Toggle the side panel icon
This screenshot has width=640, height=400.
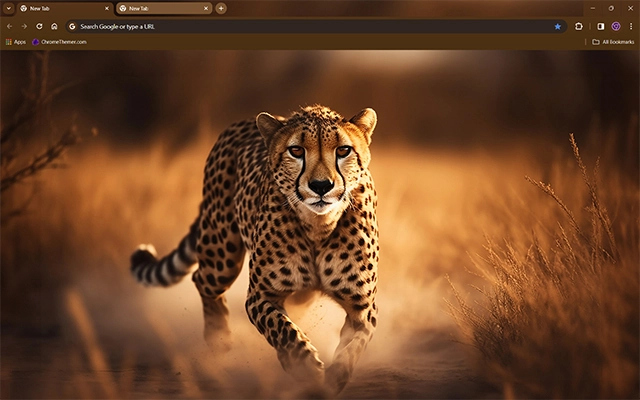coord(601,27)
